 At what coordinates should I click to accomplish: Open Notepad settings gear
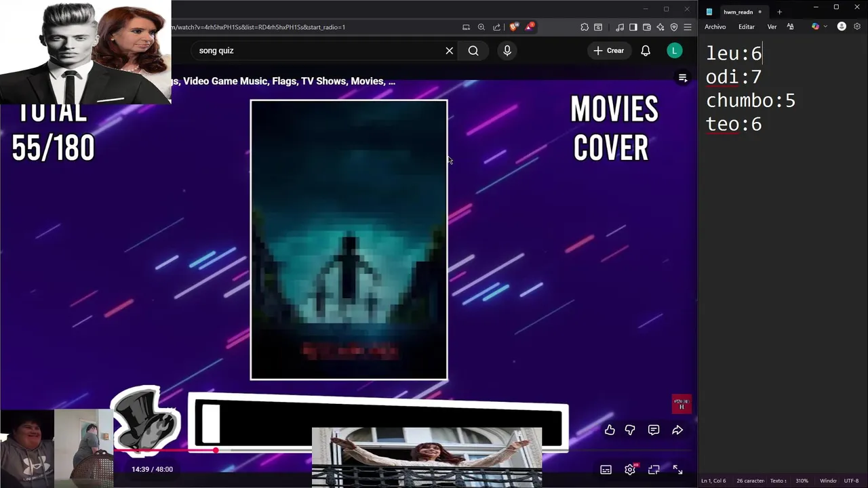(857, 26)
